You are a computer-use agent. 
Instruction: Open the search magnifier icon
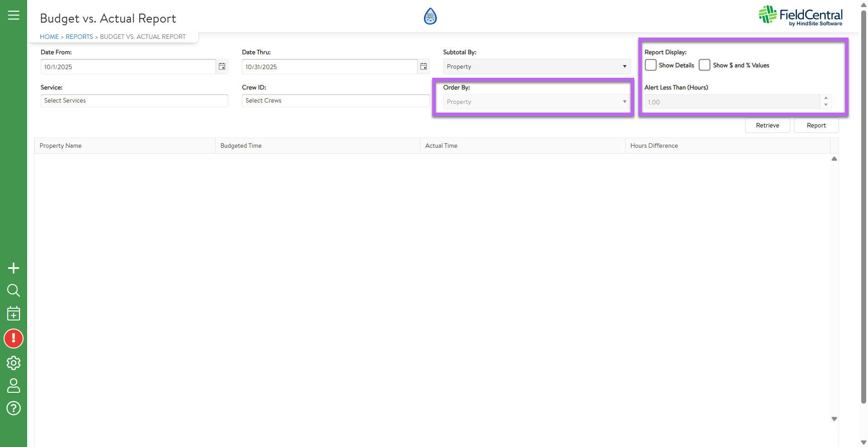tap(14, 290)
